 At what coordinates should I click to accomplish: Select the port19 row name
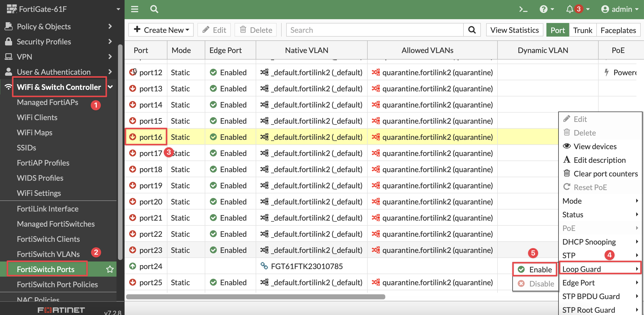[151, 186]
